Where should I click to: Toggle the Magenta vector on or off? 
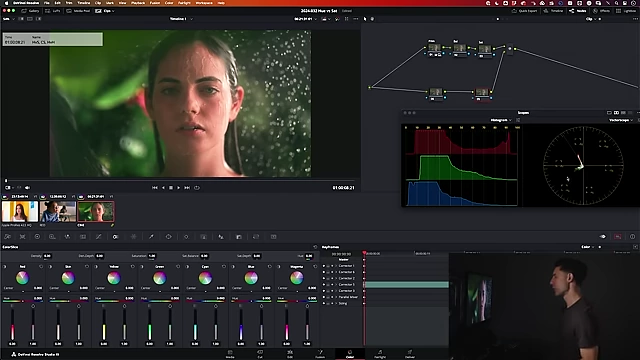pyautogui.click(x=279, y=267)
